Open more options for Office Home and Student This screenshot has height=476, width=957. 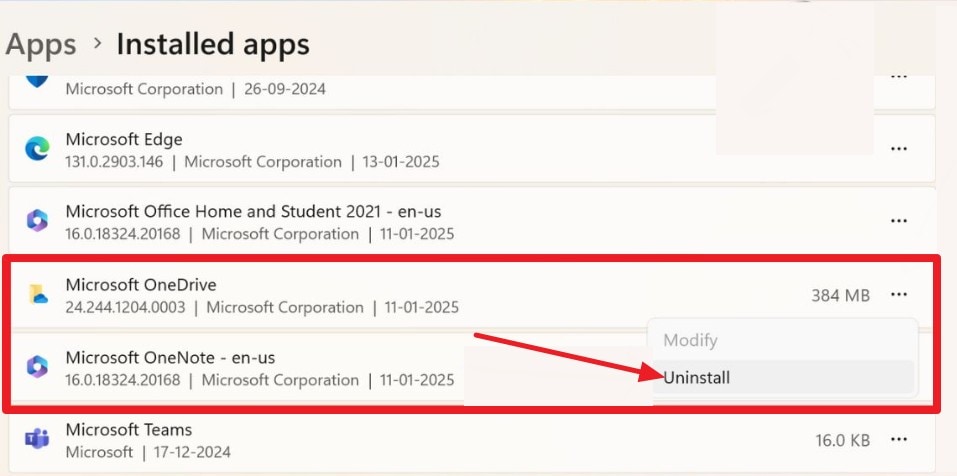coord(898,221)
